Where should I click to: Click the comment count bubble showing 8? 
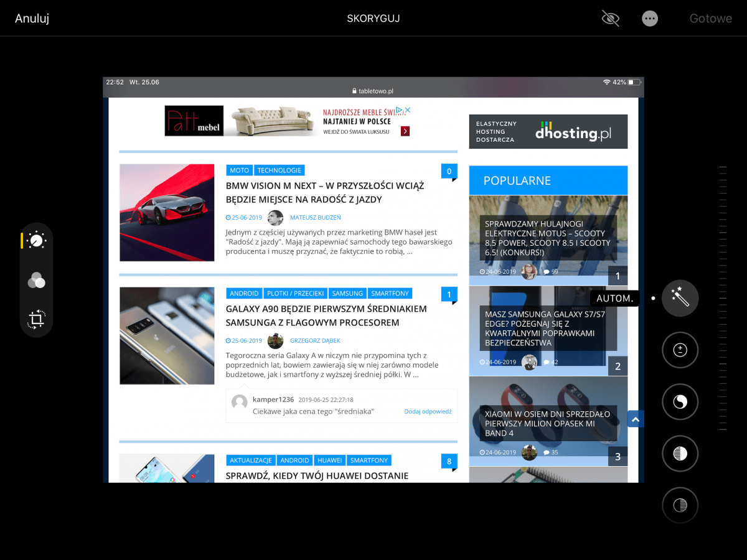449,462
